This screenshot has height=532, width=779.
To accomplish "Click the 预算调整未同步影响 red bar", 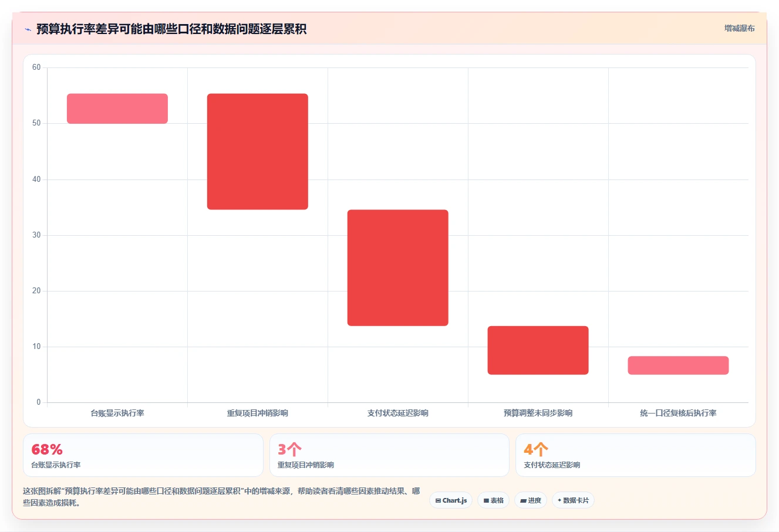I will (x=538, y=350).
